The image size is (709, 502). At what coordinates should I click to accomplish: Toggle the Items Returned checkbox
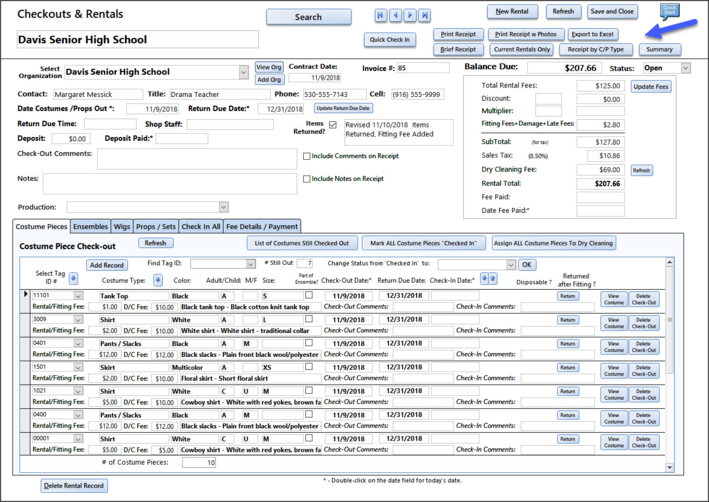[333, 125]
